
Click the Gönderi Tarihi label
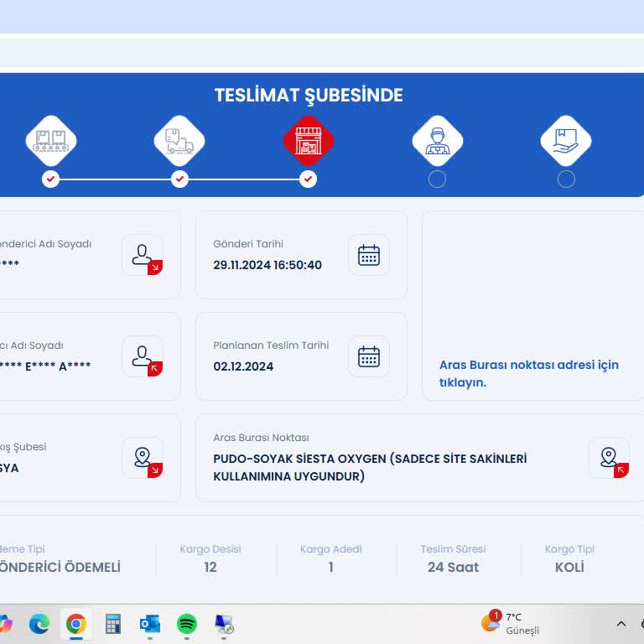[x=248, y=243]
